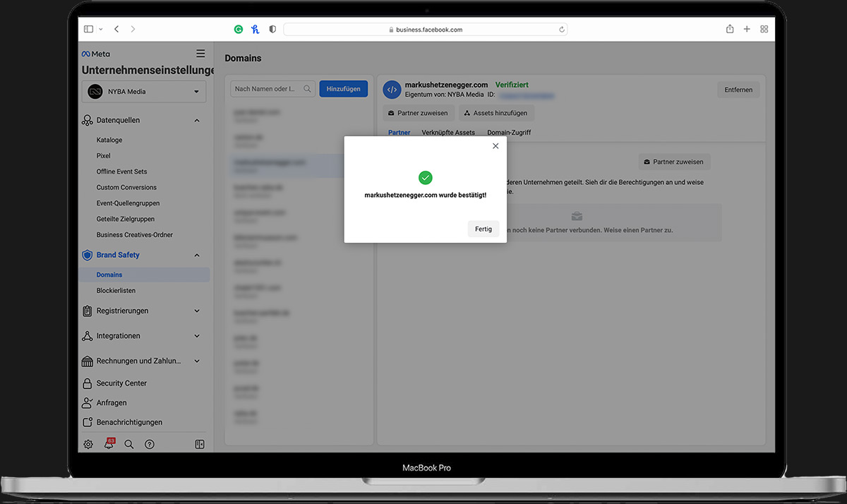Click the Assets hinzufügen button

[x=495, y=113]
